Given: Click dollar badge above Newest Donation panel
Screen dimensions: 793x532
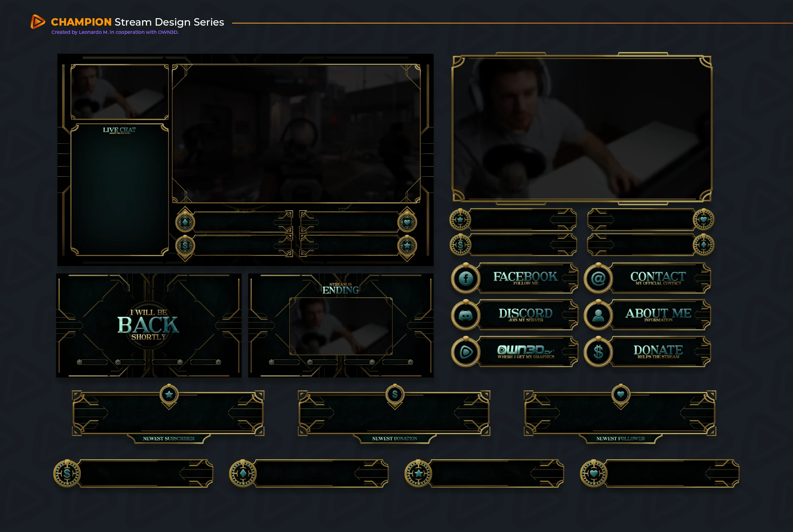Looking at the screenshot, I should [x=395, y=394].
